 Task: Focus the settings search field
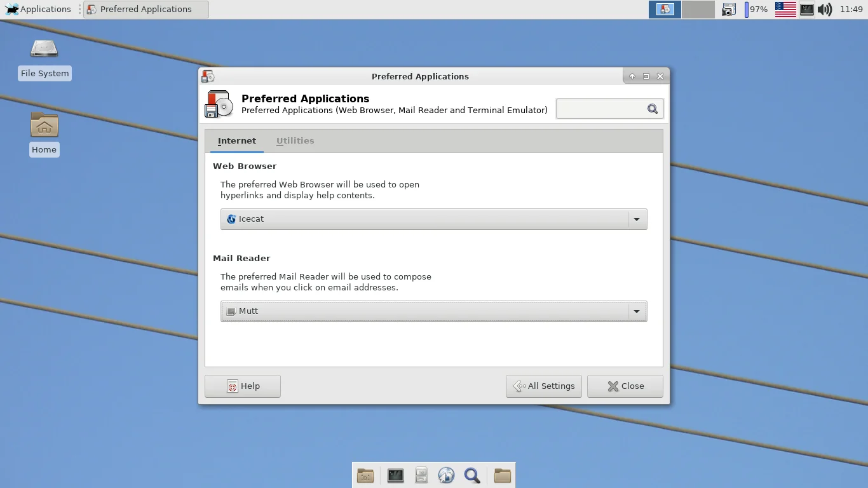click(x=610, y=109)
